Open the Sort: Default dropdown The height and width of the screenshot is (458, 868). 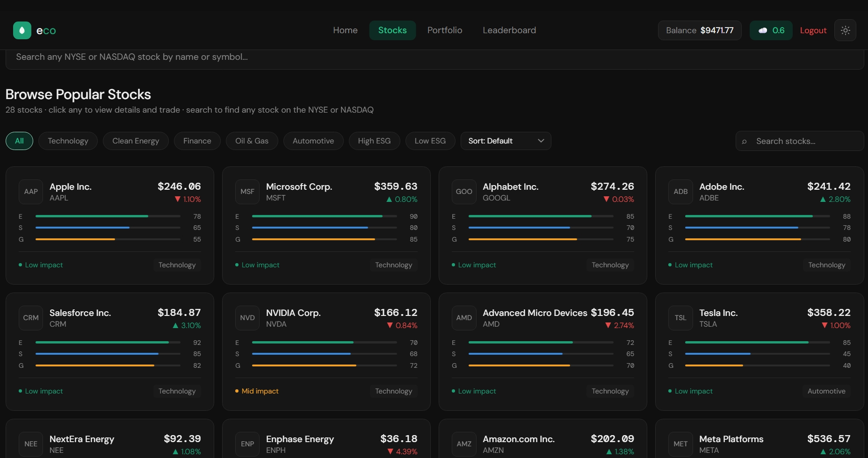point(506,141)
